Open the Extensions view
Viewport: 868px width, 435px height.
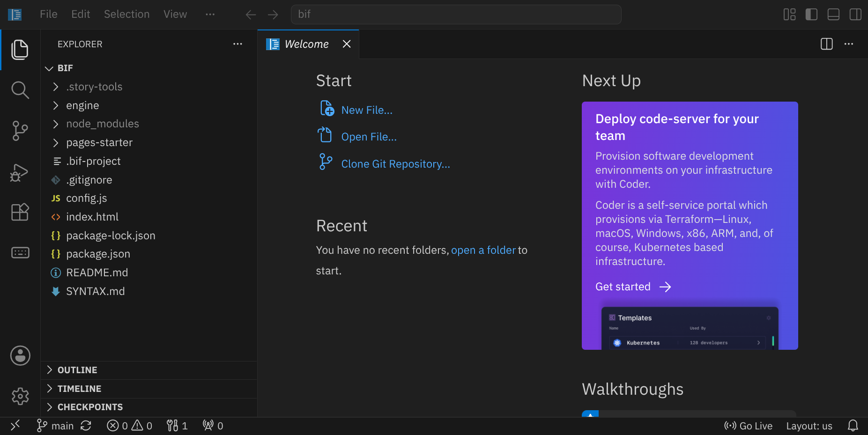(20, 212)
